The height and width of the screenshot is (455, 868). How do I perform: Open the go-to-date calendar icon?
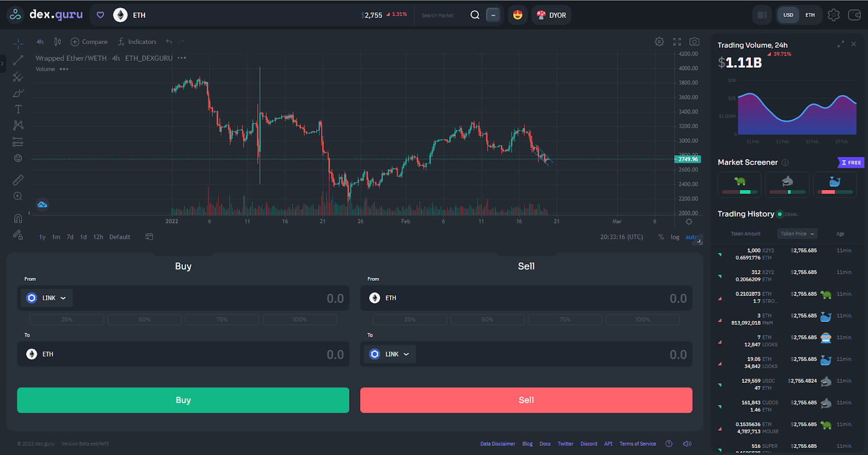click(x=149, y=237)
